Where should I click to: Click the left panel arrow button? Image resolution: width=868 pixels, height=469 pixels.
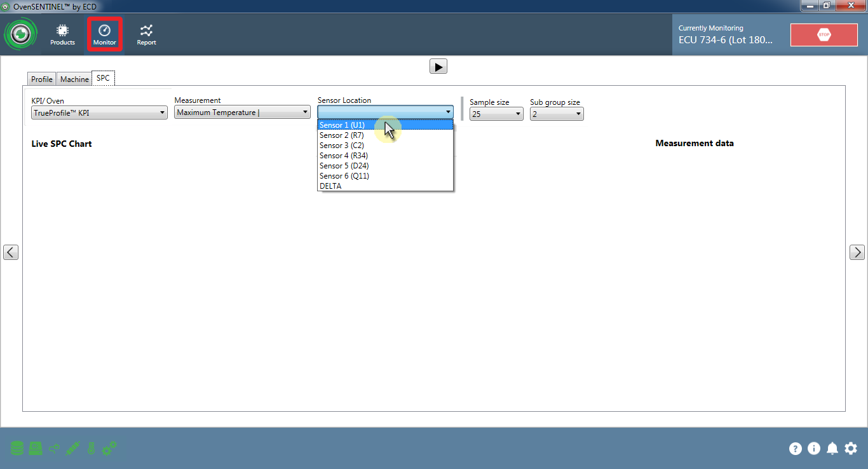[x=11, y=252]
